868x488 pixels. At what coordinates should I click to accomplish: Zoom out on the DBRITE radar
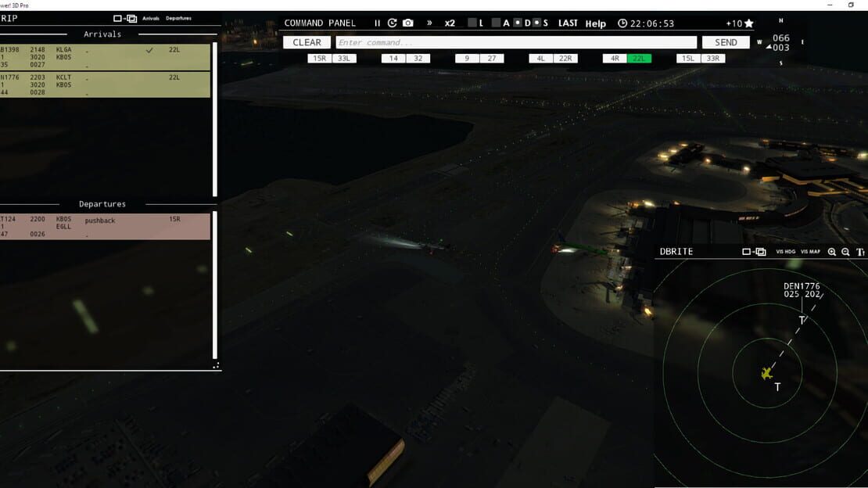click(845, 252)
